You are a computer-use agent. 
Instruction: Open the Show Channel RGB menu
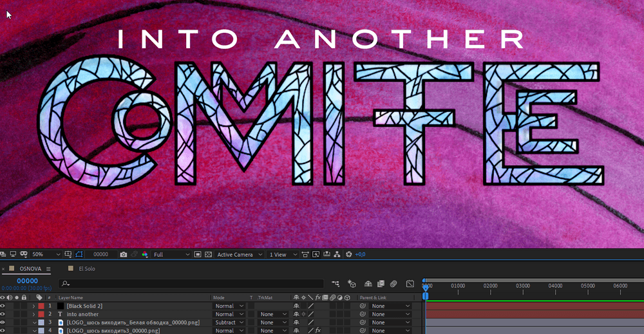[x=144, y=254]
